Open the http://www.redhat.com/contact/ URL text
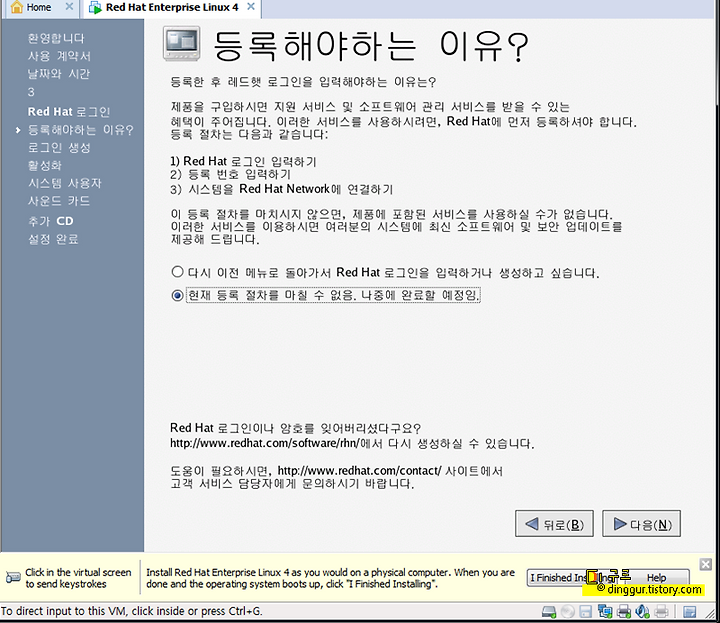The image size is (720, 623). (360, 471)
